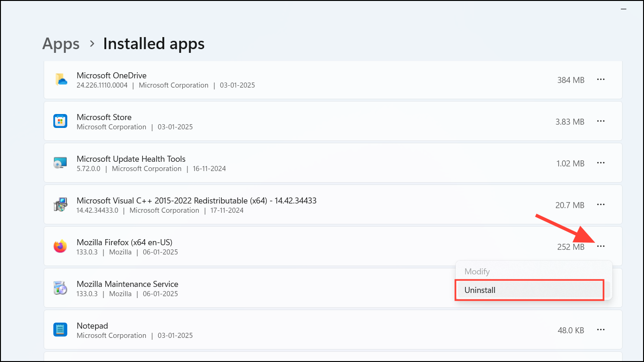Click the 252 MB size for Firefox
The height and width of the screenshot is (362, 644).
coord(571,247)
